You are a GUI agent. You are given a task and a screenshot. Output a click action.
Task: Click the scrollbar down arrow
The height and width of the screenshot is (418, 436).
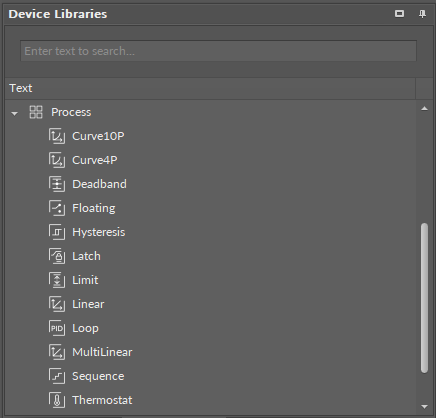click(x=424, y=407)
